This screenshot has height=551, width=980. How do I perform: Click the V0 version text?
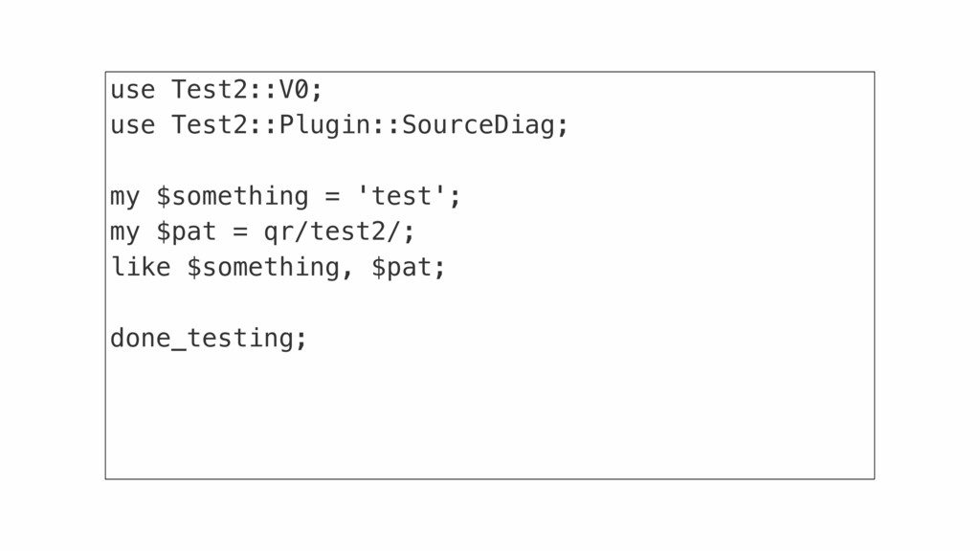294,90
